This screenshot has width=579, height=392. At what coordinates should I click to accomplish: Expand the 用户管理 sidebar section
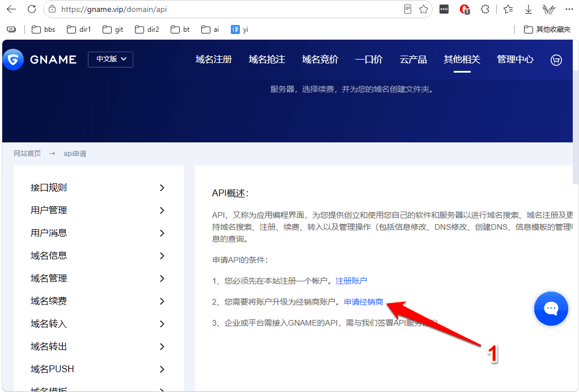(x=98, y=210)
